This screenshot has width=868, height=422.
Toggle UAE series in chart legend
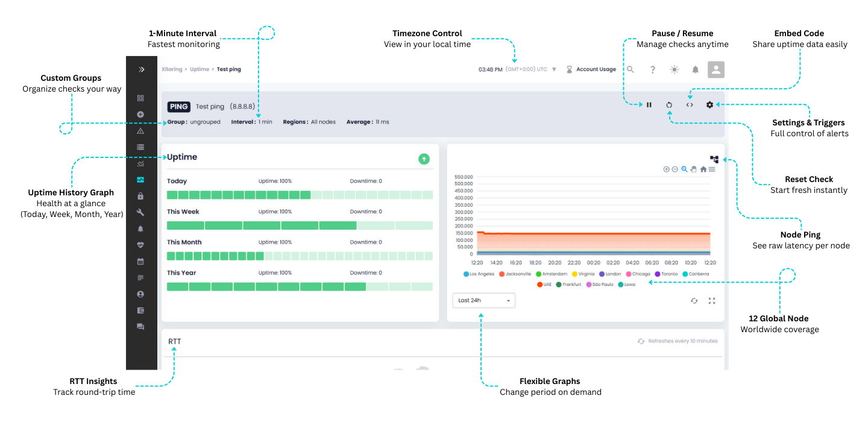click(x=544, y=285)
